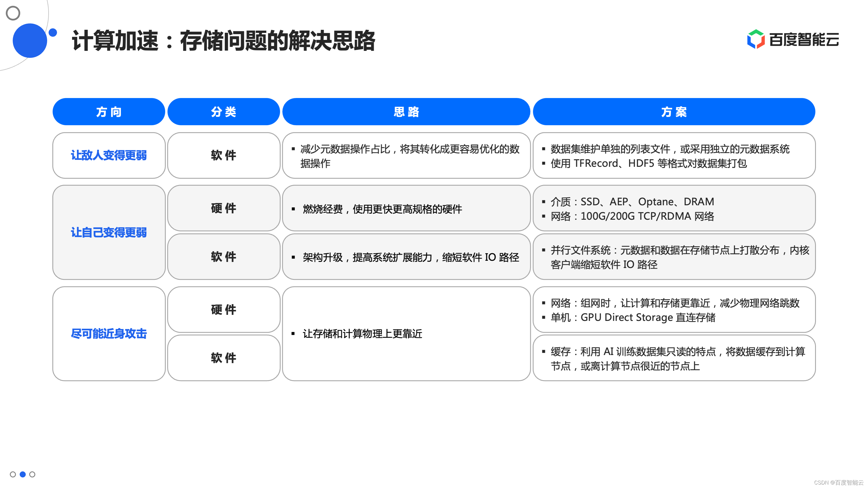Select the last hollow page dot
Screen dimensions: 868x488
tap(32, 474)
